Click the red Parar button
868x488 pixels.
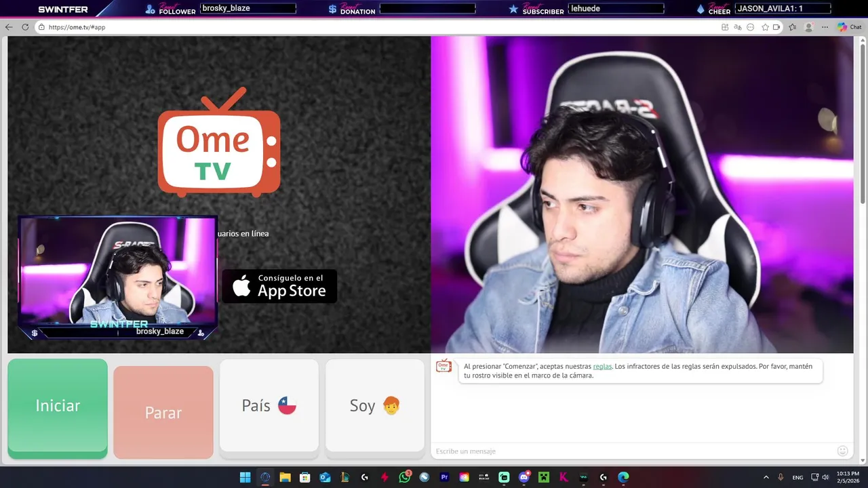tap(163, 412)
